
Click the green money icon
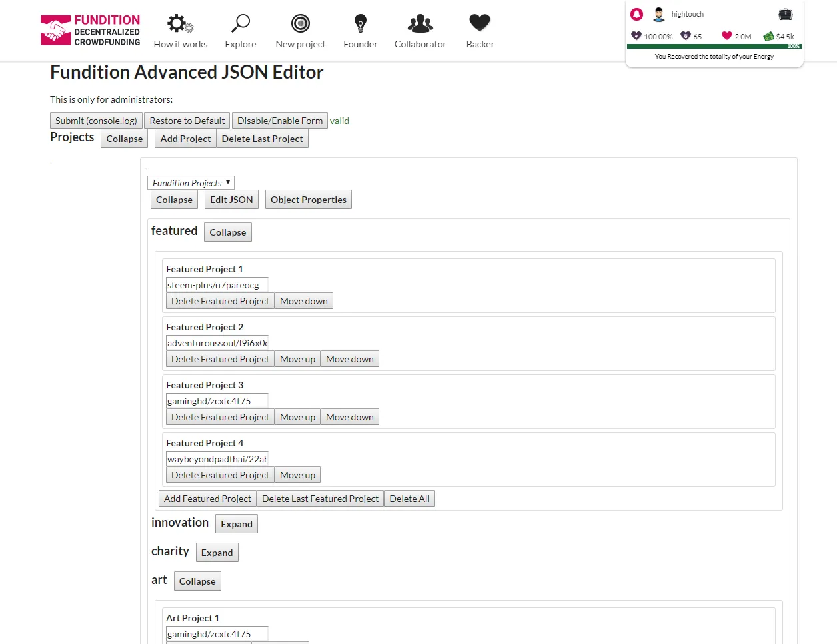768,37
